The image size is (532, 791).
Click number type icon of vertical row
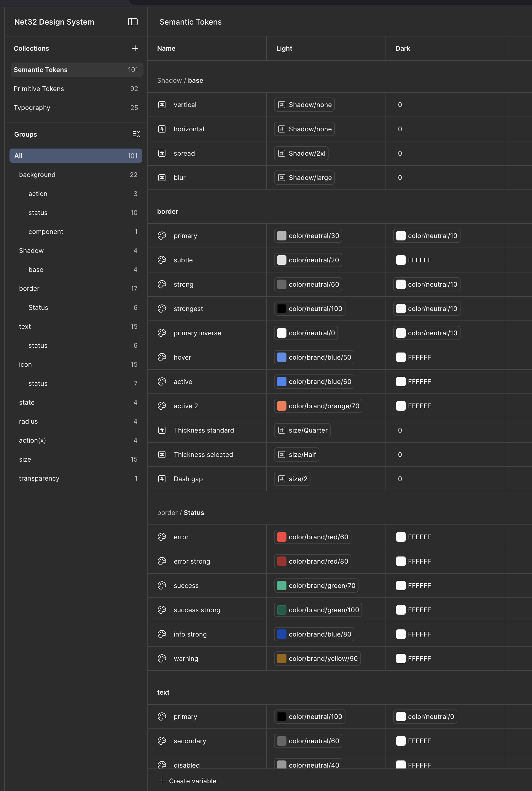162,104
